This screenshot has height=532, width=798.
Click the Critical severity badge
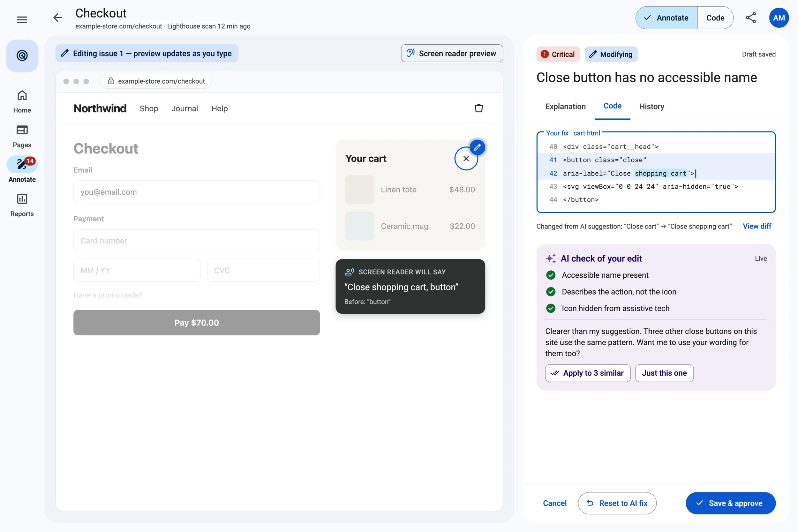(558, 54)
